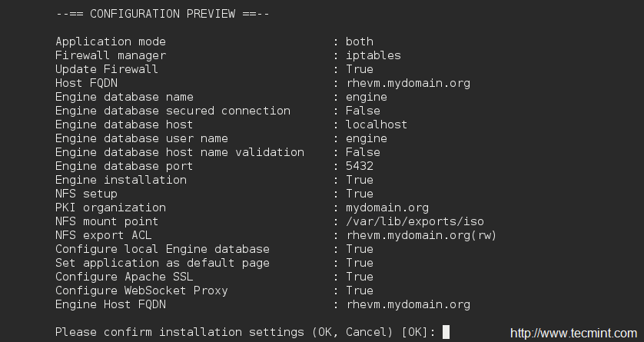Click the Engine database secured connection 'False' value
This screenshot has height=342, width=644.
(363, 111)
